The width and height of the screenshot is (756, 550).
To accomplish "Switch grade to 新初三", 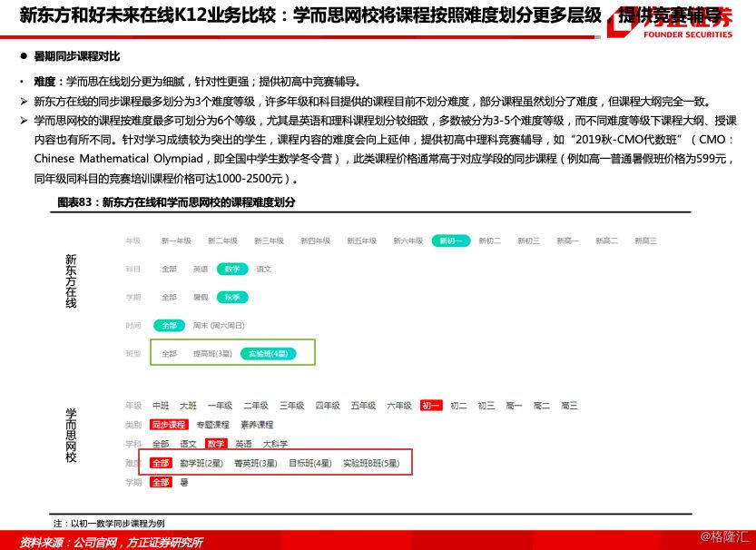I will (528, 241).
